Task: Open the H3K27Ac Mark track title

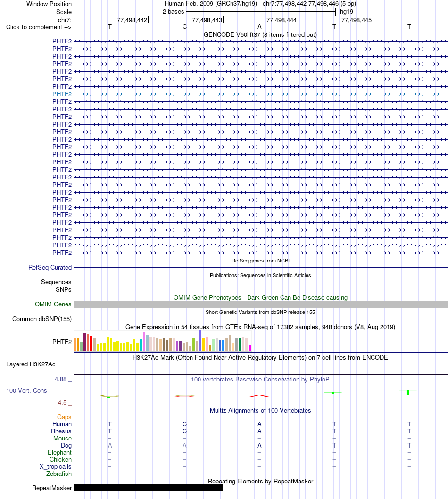Action: coord(260,358)
